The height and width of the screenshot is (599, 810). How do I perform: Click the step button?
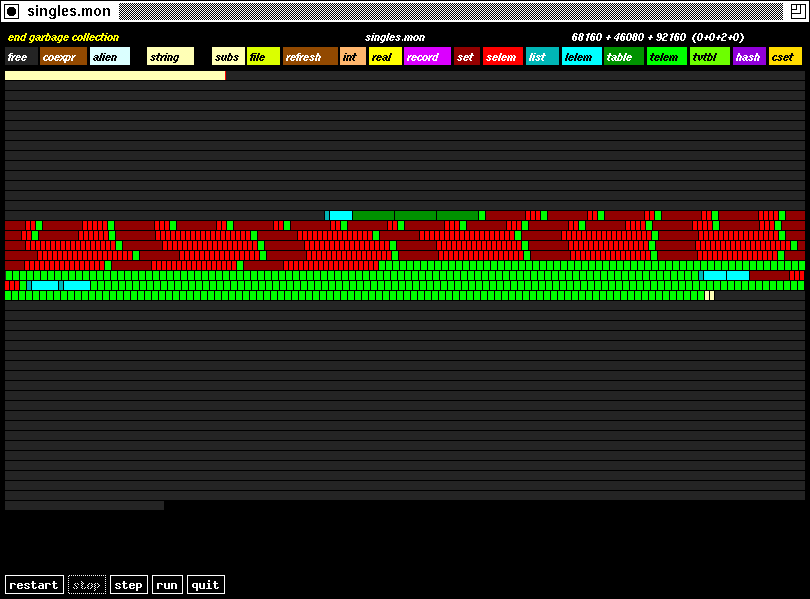click(x=128, y=585)
